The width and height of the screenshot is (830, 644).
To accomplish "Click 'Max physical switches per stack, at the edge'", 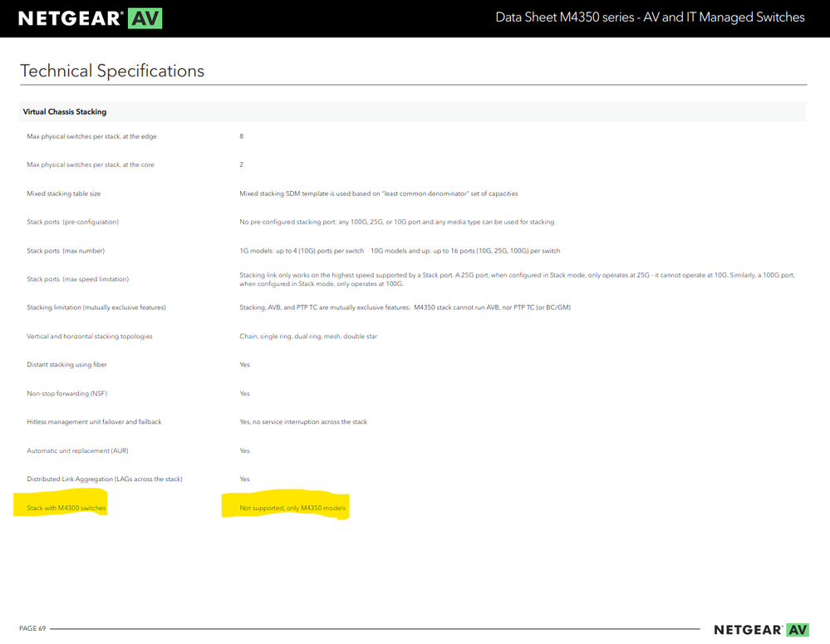I will [91, 136].
